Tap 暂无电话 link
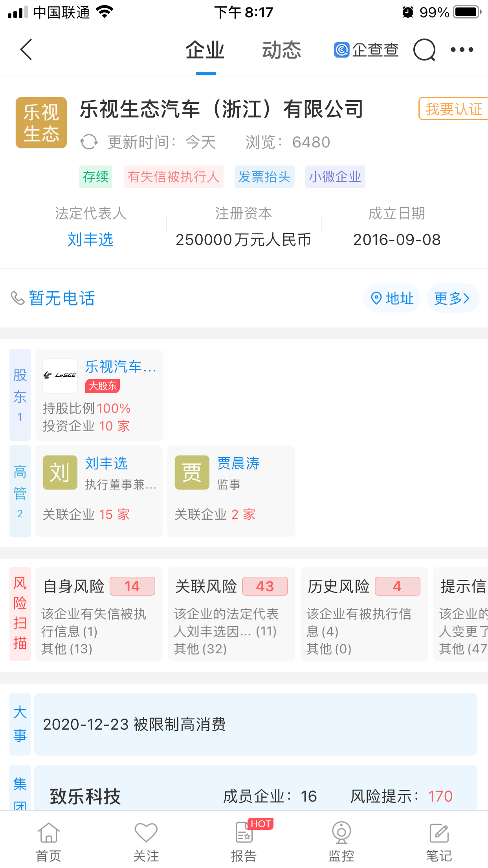Viewport: 488px width, 868px height. (62, 298)
